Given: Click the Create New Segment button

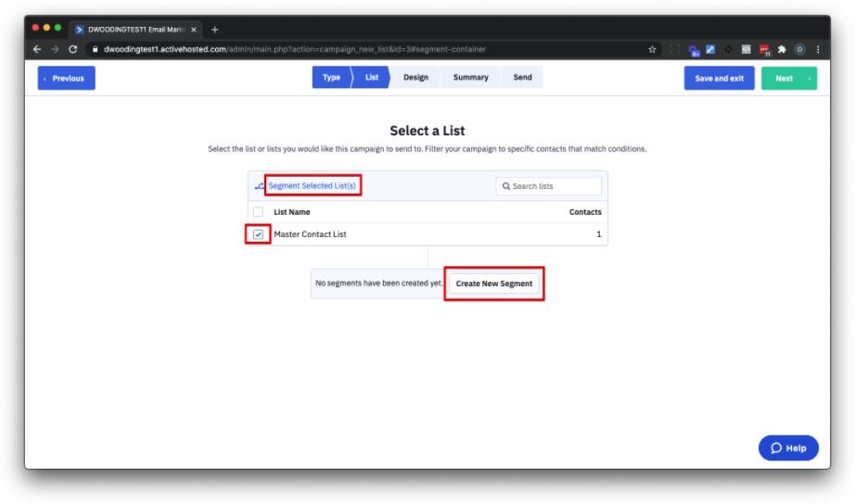Looking at the screenshot, I should (x=493, y=283).
